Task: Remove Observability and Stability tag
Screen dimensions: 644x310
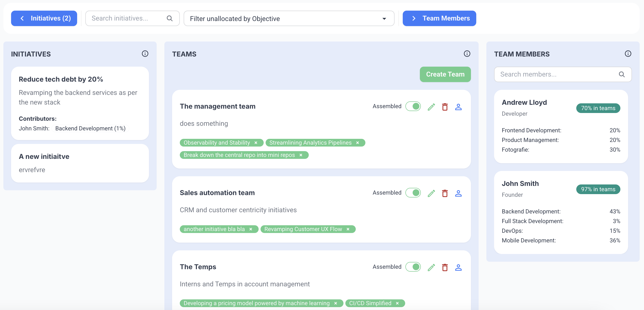Action: click(x=256, y=143)
